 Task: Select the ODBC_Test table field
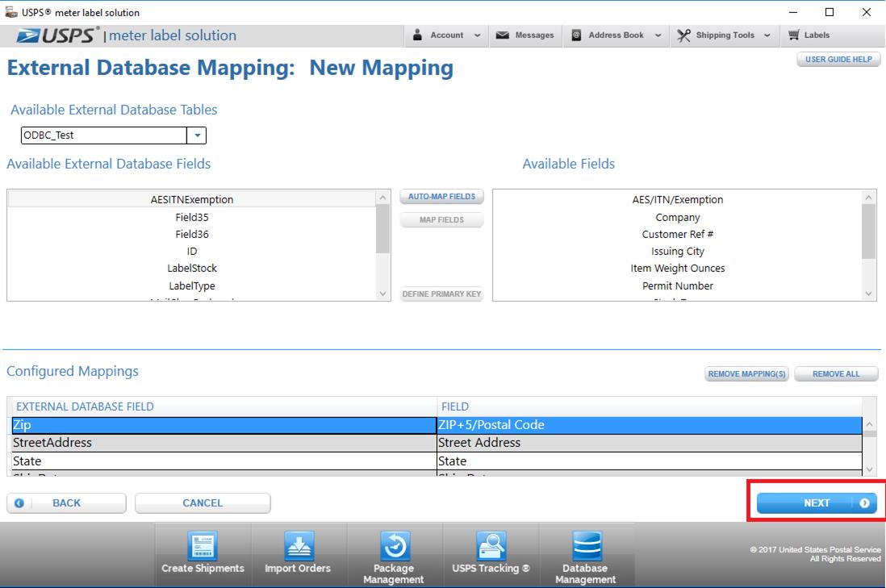pyautogui.click(x=104, y=135)
